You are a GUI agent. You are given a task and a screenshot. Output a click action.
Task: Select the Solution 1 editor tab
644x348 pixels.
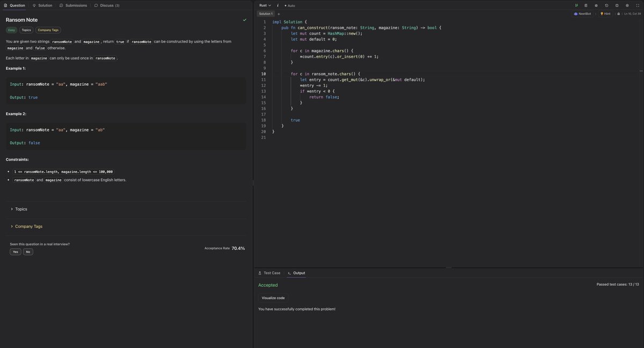point(266,14)
